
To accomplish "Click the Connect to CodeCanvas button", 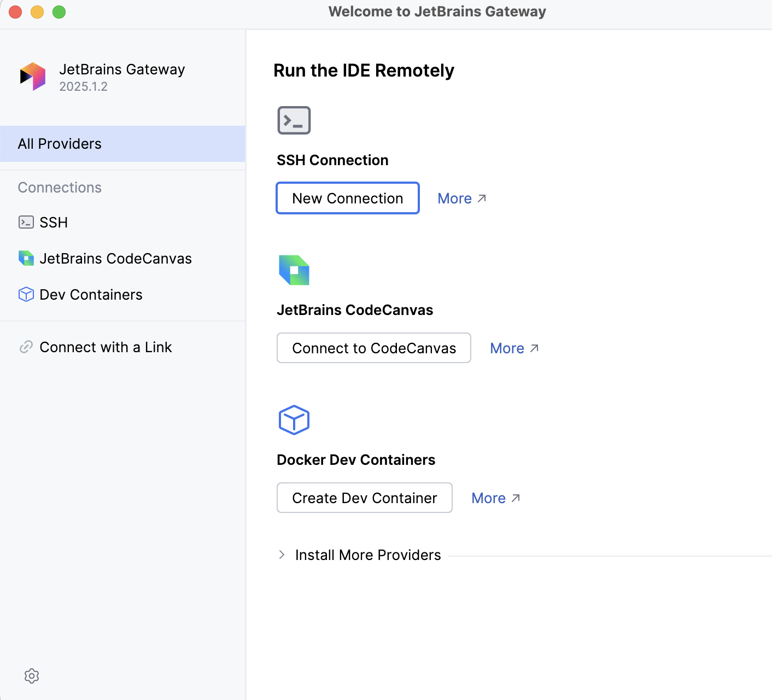I will [374, 348].
